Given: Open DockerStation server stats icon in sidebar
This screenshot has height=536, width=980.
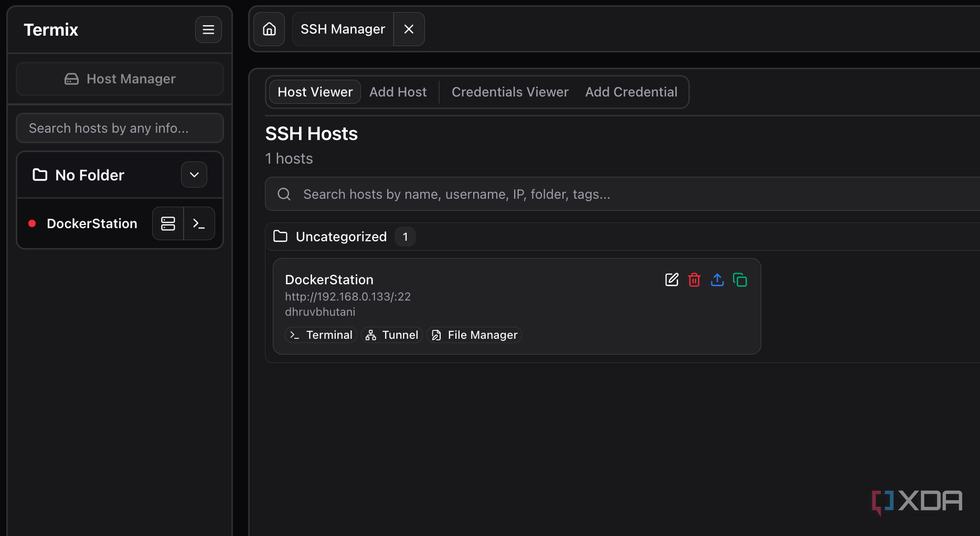Looking at the screenshot, I should click(x=168, y=223).
